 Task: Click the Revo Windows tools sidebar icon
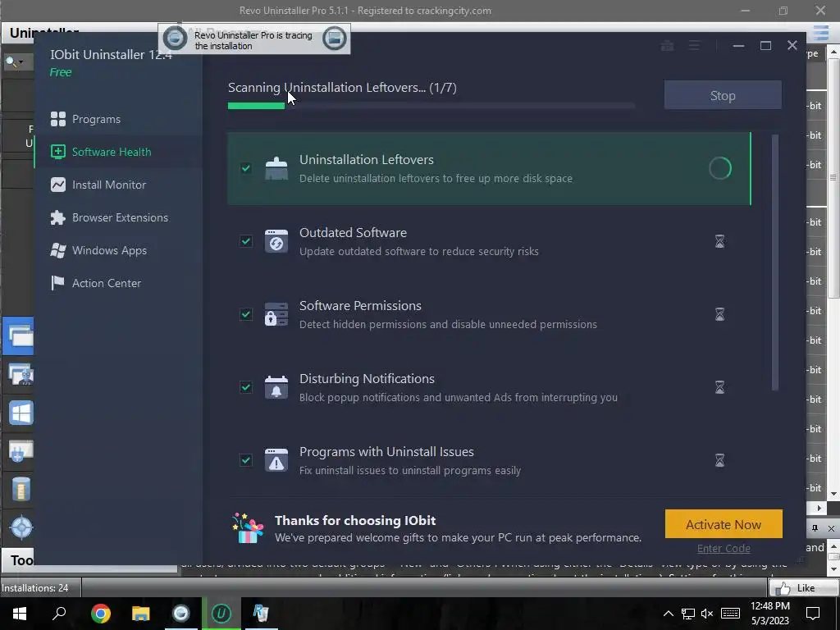pos(21,413)
